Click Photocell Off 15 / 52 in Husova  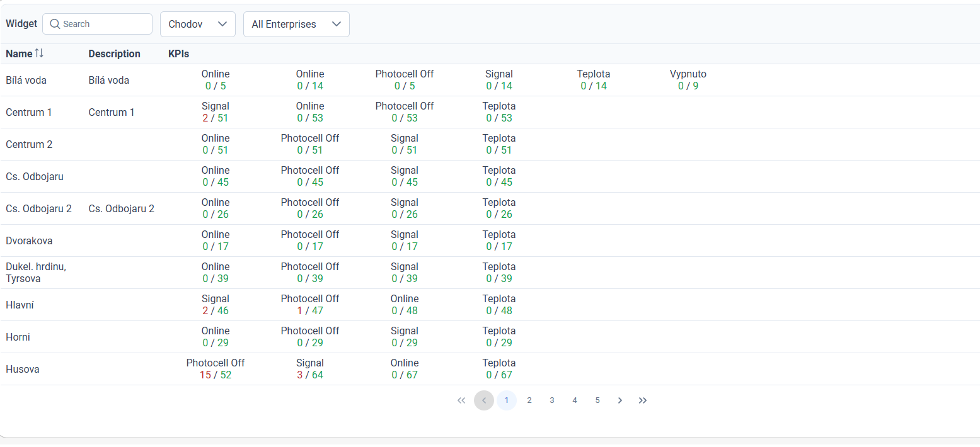point(216,369)
